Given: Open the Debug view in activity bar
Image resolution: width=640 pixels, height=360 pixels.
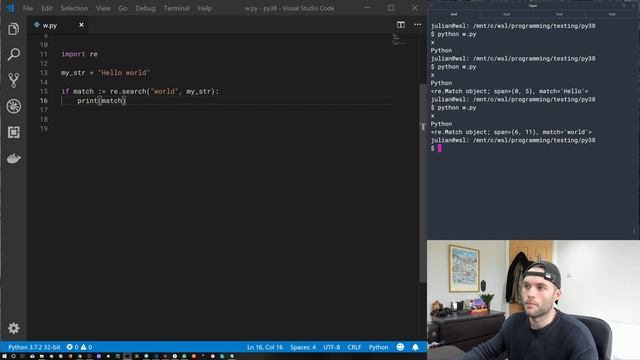Looking at the screenshot, I should coord(13,106).
